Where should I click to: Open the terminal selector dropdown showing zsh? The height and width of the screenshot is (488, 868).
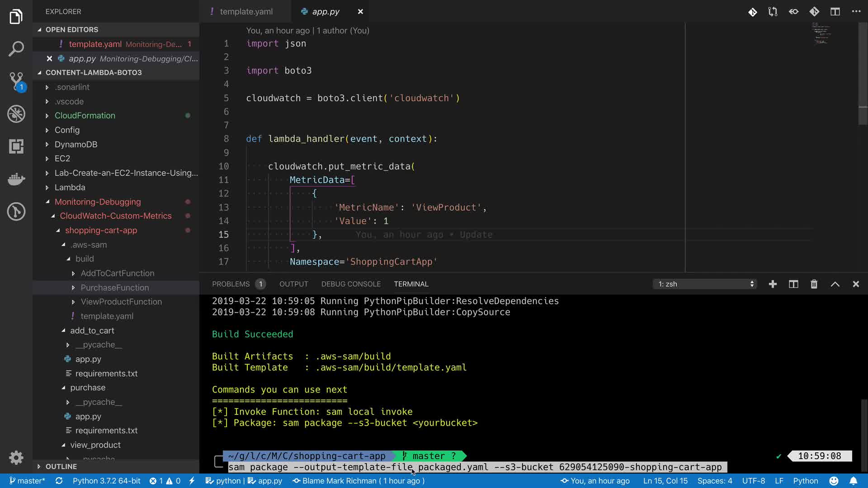(705, 284)
